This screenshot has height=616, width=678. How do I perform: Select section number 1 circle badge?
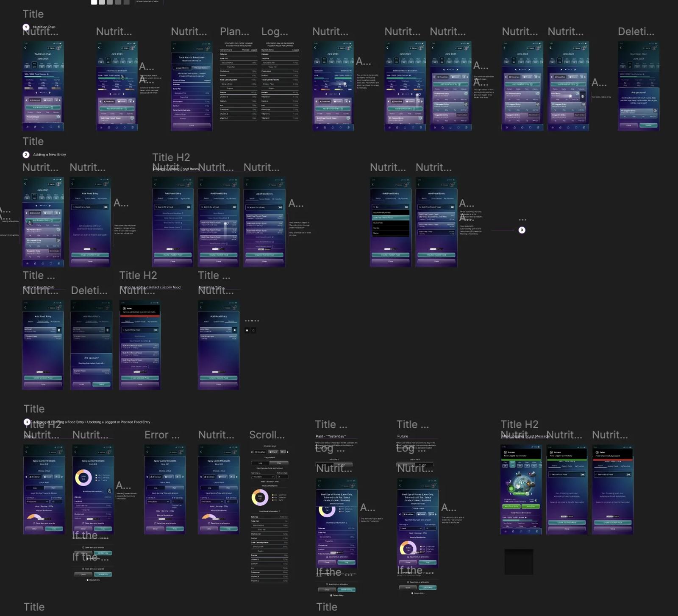click(x=26, y=27)
